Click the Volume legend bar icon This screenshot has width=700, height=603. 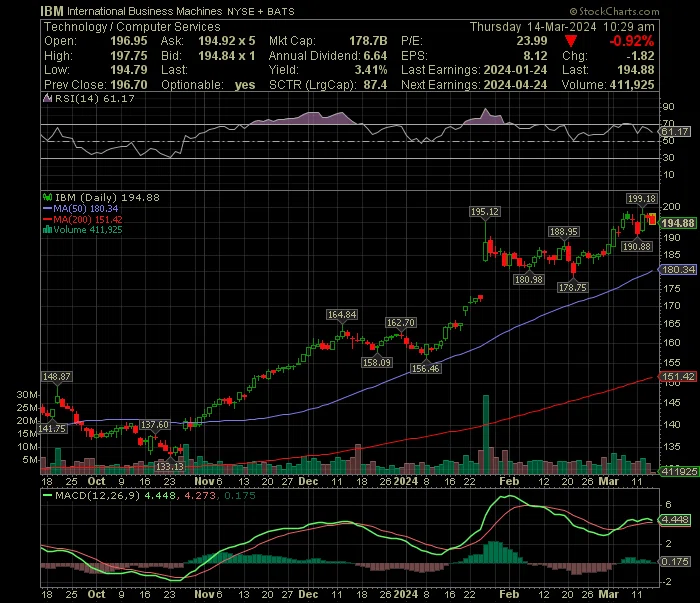click(47, 230)
